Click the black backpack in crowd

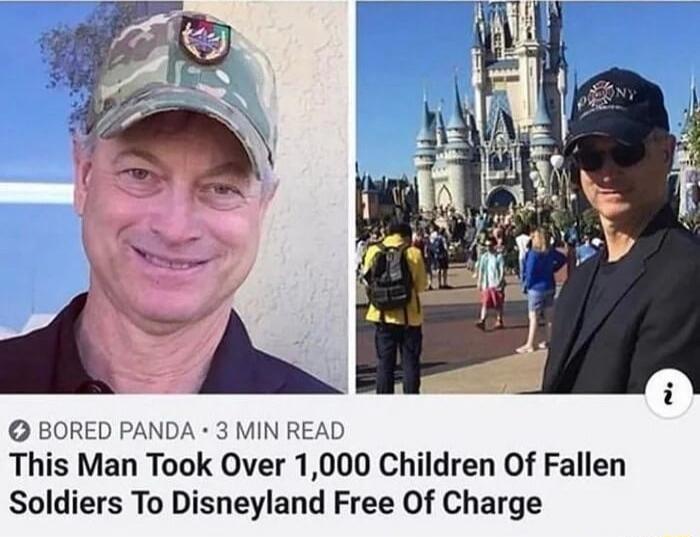pos(389,277)
